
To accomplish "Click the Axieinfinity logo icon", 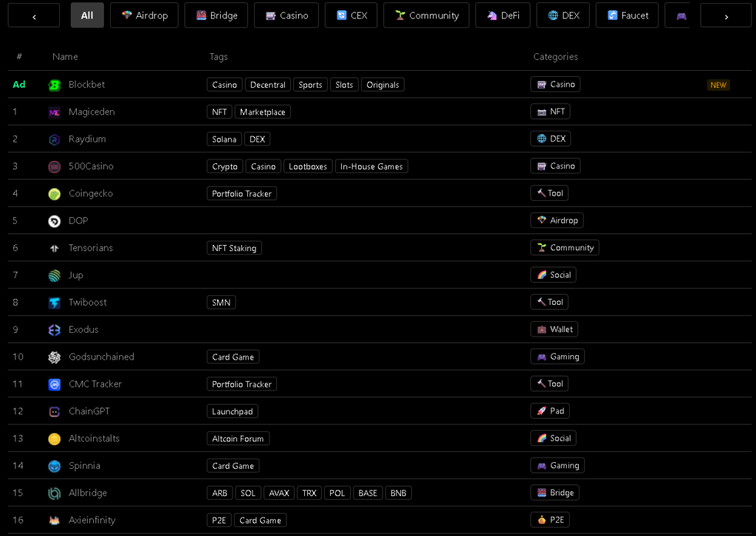I will 54,520.
